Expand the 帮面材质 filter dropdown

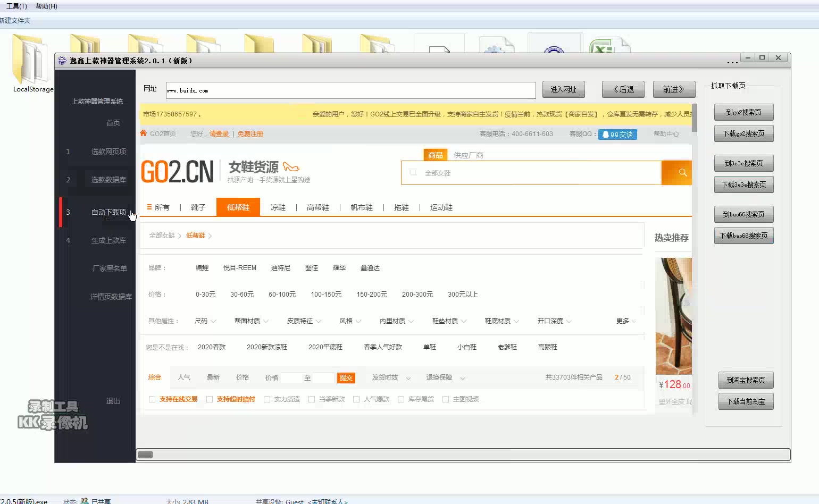[x=252, y=321]
